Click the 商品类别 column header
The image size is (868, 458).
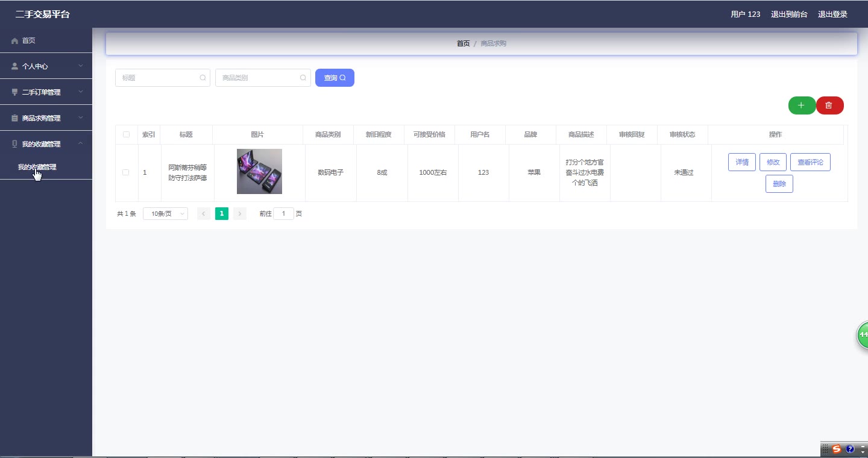click(328, 134)
